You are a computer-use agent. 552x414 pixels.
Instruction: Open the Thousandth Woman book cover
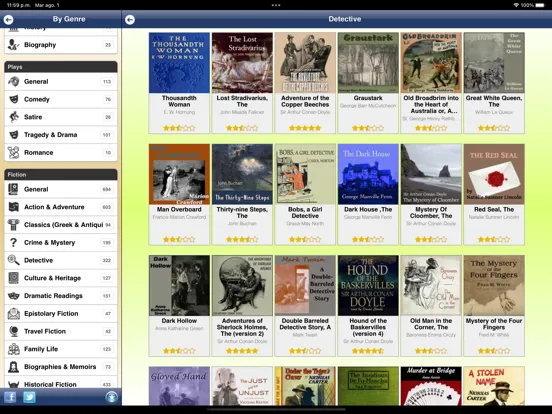pos(179,63)
